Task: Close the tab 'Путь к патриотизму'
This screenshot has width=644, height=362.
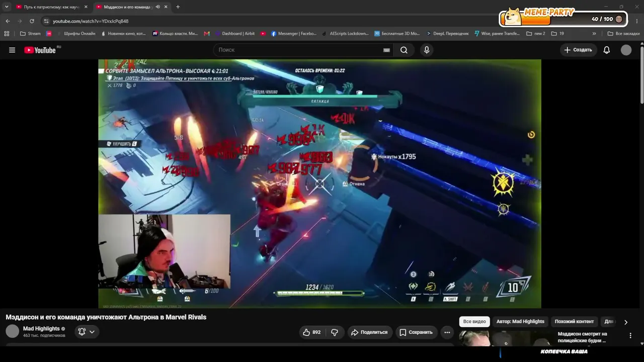Action: pyautogui.click(x=86, y=7)
